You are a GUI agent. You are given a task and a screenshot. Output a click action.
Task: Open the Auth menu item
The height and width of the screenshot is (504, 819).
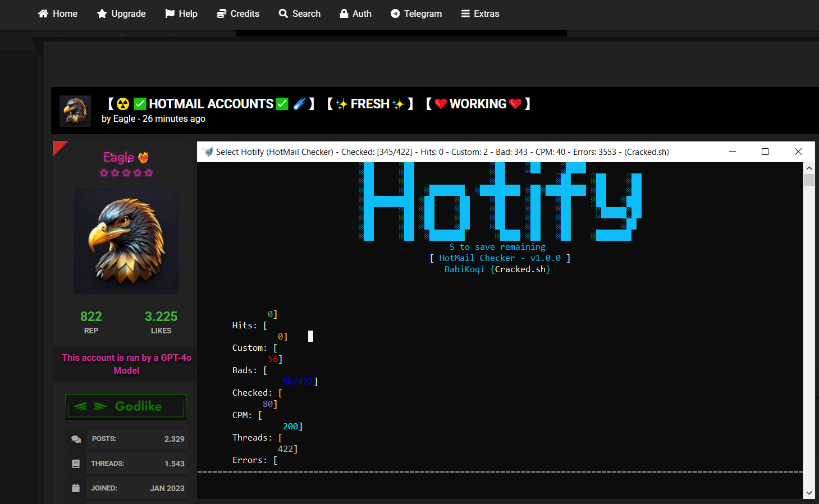coord(355,13)
